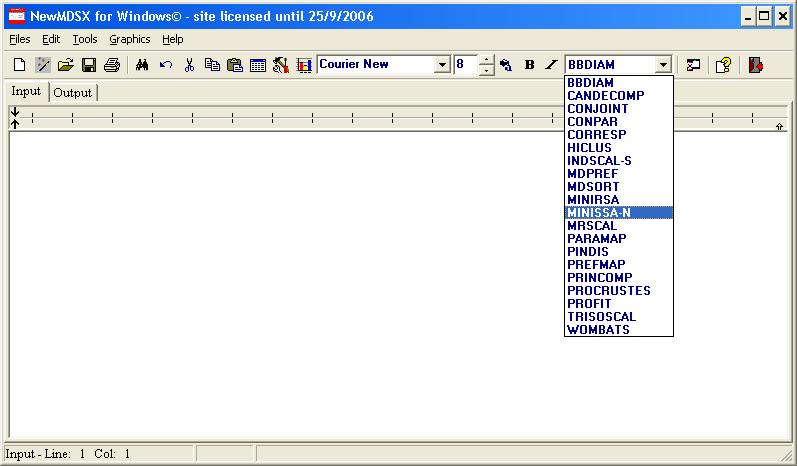Open the Courier New font dropdown
797x466 pixels.
pyautogui.click(x=442, y=65)
